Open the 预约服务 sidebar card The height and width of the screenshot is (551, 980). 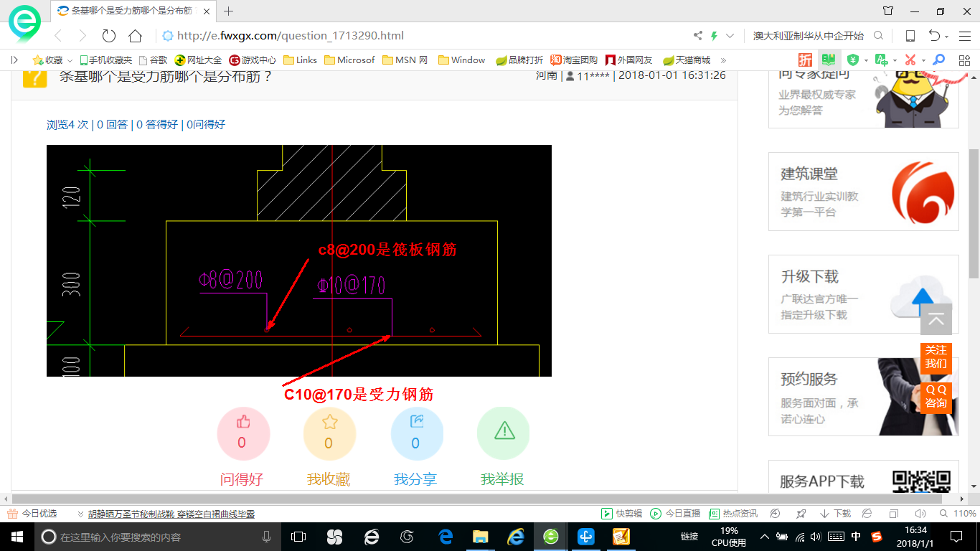coord(864,397)
